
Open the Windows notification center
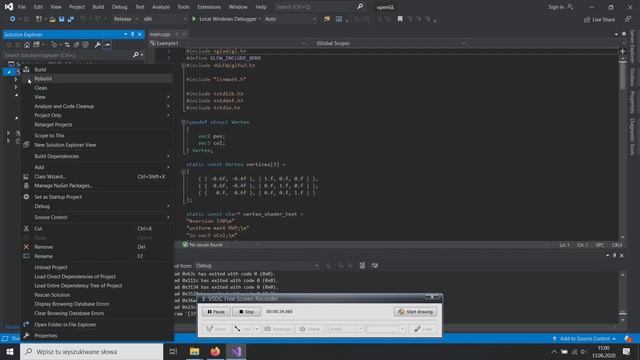(x=627, y=351)
